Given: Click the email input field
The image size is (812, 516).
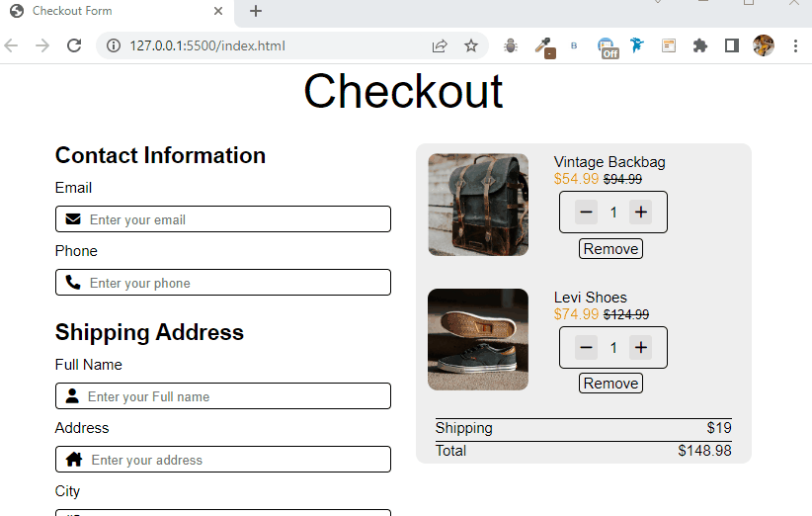Looking at the screenshot, I should (x=235, y=219).
